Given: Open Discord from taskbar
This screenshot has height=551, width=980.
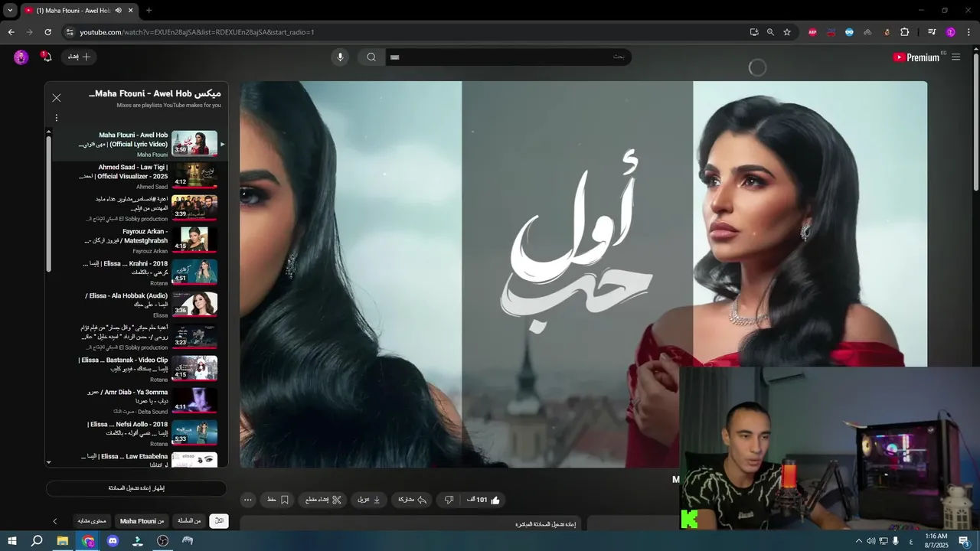Looking at the screenshot, I should click(x=113, y=541).
